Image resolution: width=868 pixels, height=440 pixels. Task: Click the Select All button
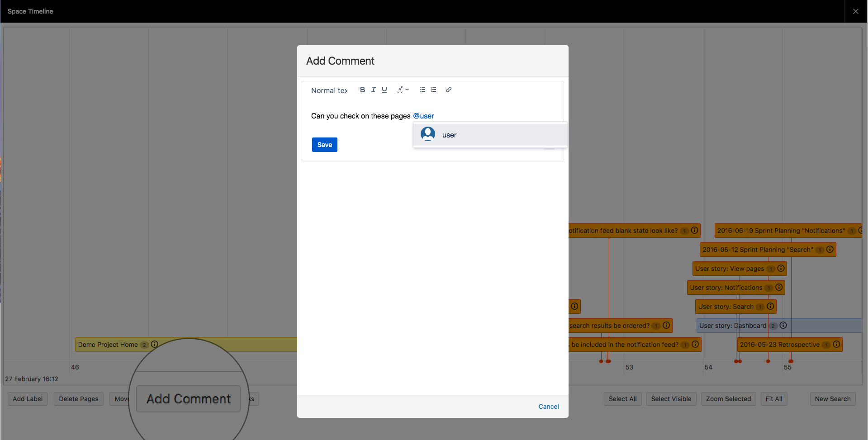click(x=622, y=399)
